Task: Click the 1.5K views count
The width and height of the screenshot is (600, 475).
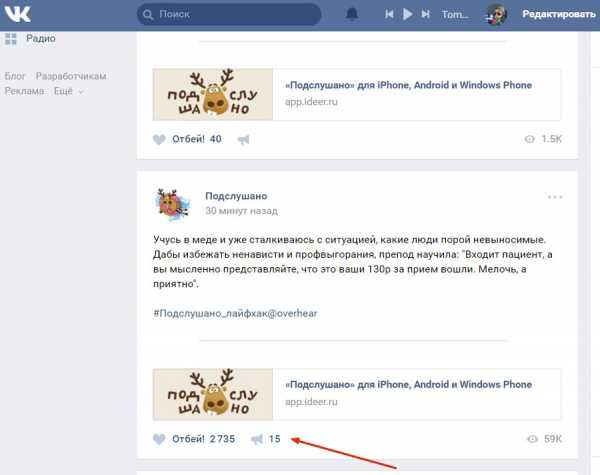Action: [x=551, y=139]
